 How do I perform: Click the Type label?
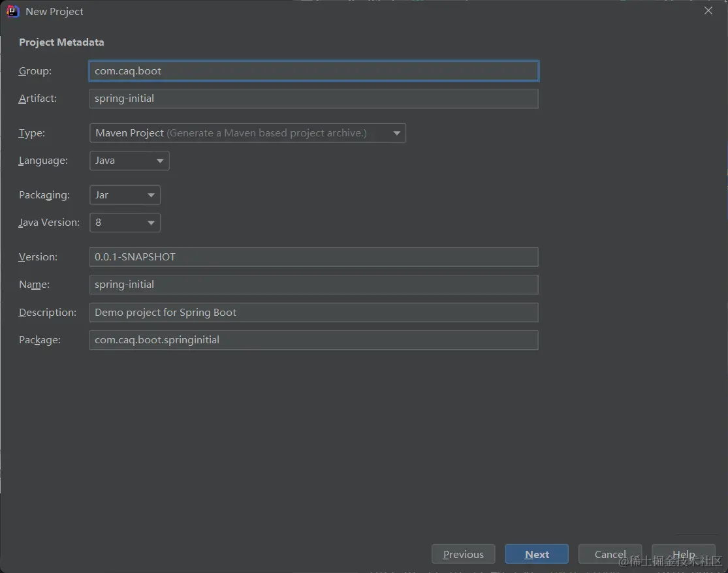(31, 133)
